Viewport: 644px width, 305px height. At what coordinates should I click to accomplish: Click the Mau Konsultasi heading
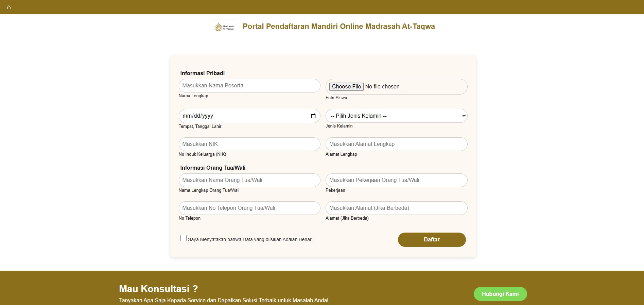coord(158,289)
